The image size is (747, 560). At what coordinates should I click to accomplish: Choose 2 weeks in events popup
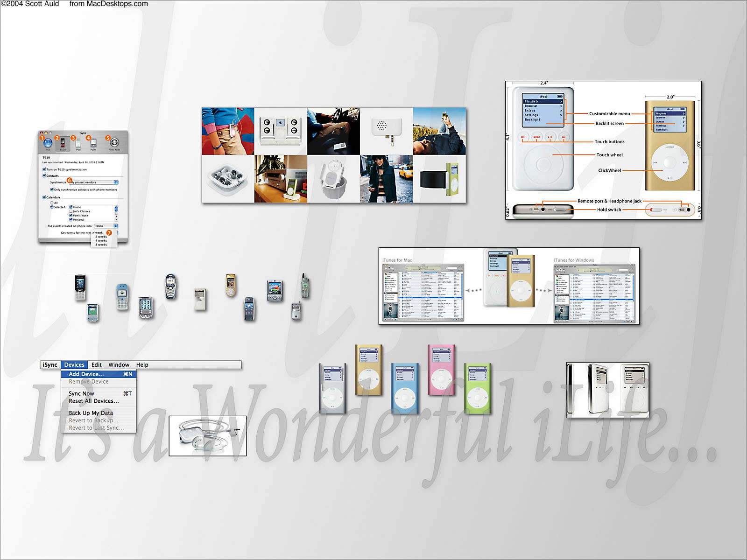pos(101,237)
